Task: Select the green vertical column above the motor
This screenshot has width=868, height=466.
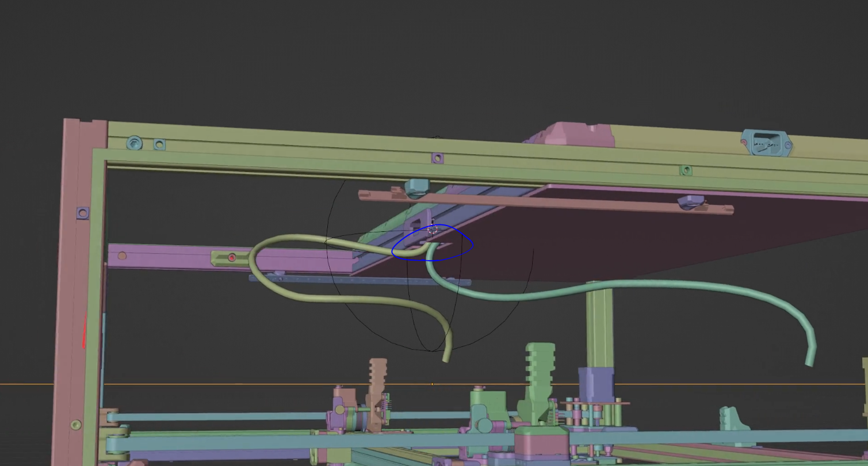Action: coord(599,324)
